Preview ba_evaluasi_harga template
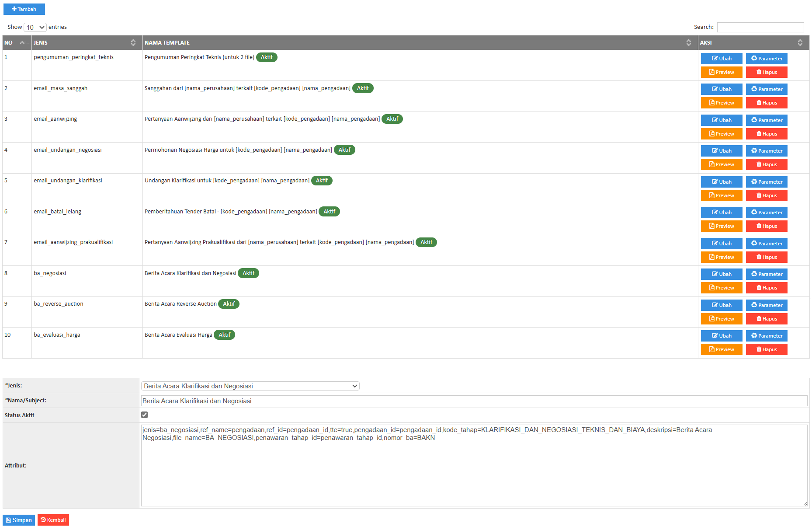The height and width of the screenshot is (530, 812). (x=722, y=349)
